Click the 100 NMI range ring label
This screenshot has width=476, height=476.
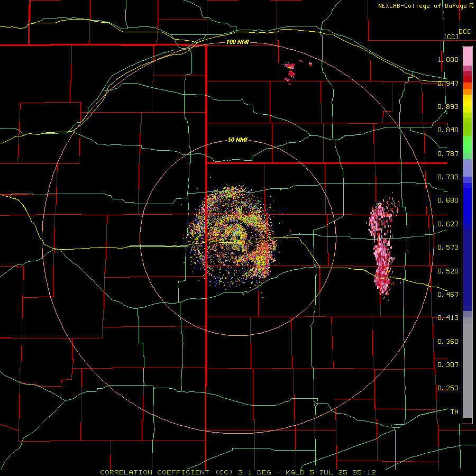(x=237, y=42)
